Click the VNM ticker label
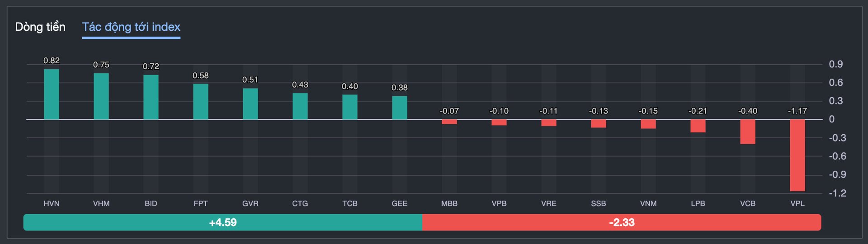The image size is (868, 244). pyautogui.click(x=648, y=203)
